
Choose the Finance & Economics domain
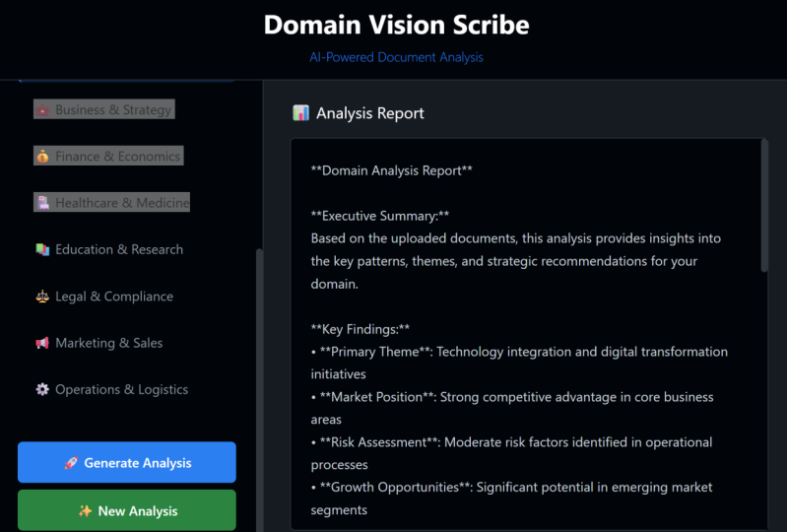point(108,156)
